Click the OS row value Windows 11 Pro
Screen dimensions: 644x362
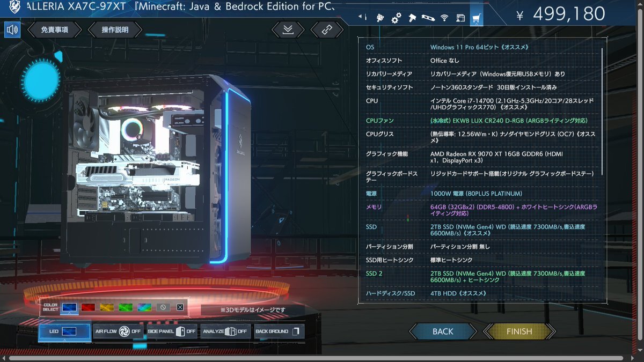click(479, 47)
